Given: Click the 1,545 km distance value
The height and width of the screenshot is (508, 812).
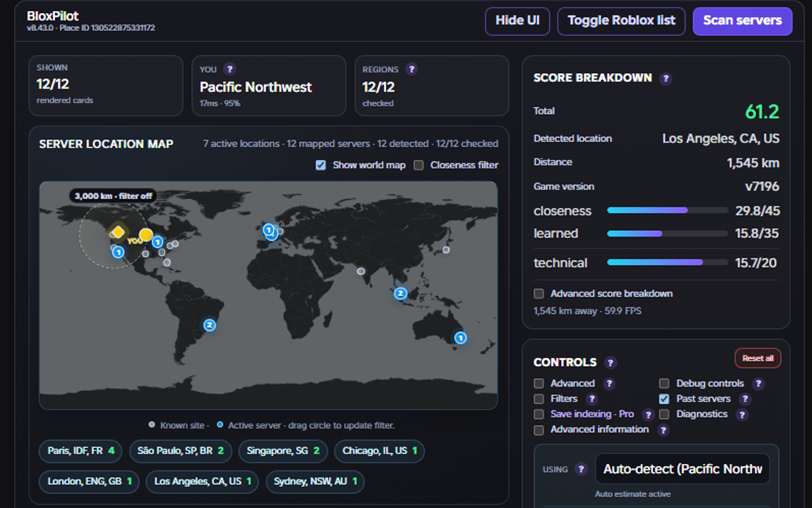Looking at the screenshot, I should (753, 163).
